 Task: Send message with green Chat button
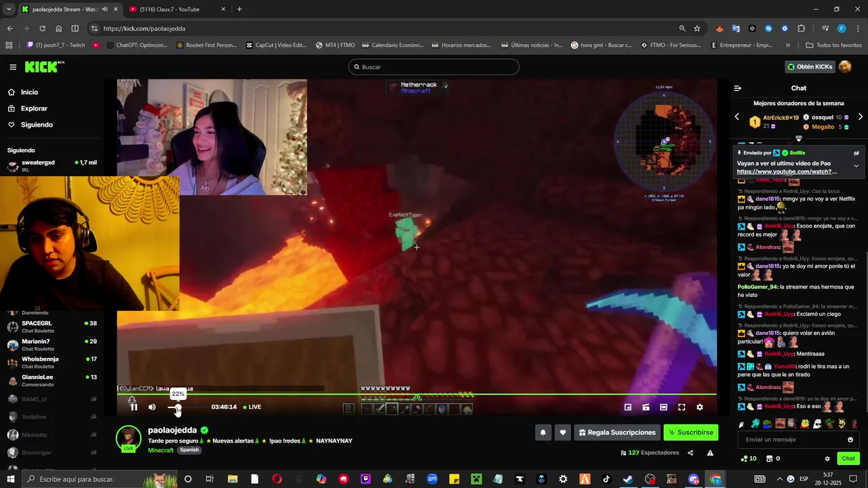848,459
